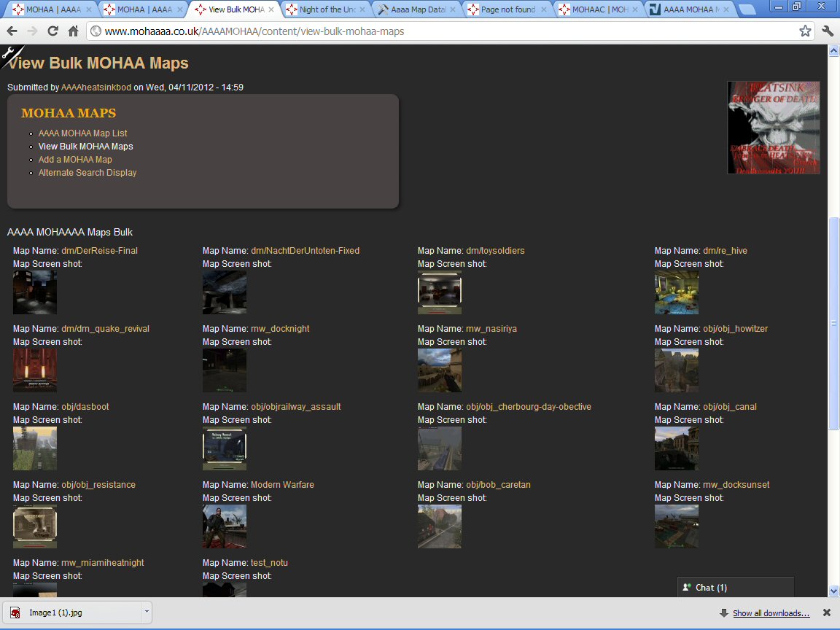Open the dm/DerReise-Final map link
Image resolution: width=840 pixels, height=630 pixels.
tap(100, 250)
